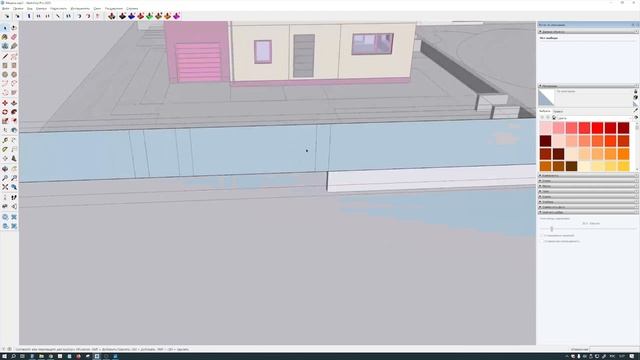Click the Zoom Extents tool

(x=5, y=187)
